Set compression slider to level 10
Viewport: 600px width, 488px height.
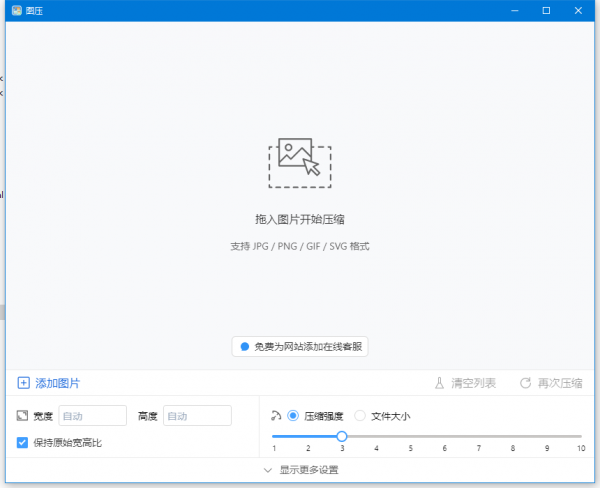(581, 436)
